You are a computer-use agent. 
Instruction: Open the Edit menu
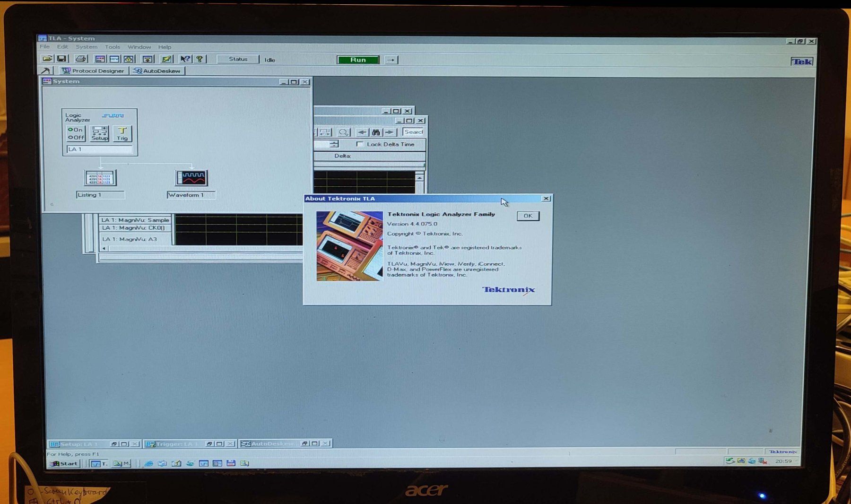[62, 47]
